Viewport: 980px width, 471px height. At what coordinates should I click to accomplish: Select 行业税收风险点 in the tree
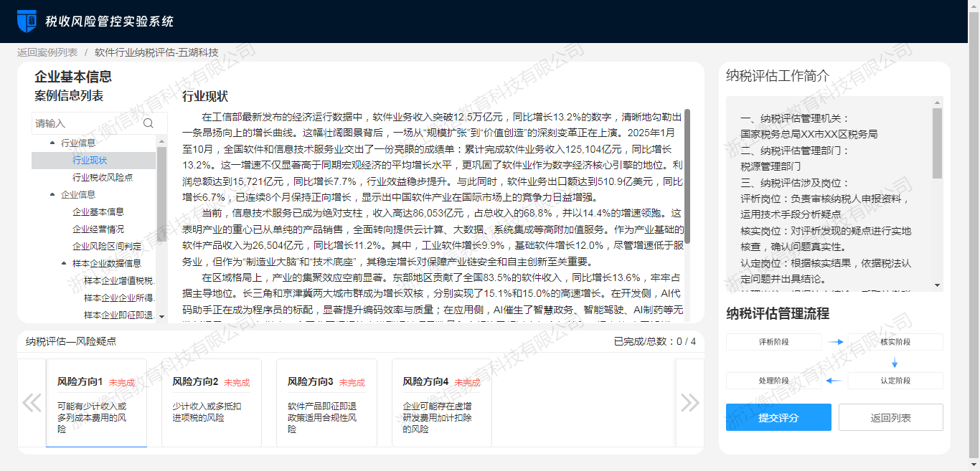tap(102, 177)
